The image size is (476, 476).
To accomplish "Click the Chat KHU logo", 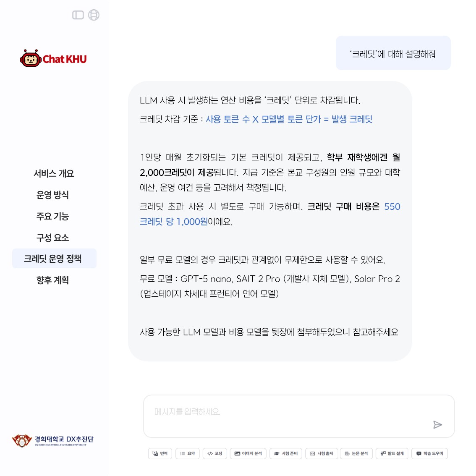I will point(53,58).
